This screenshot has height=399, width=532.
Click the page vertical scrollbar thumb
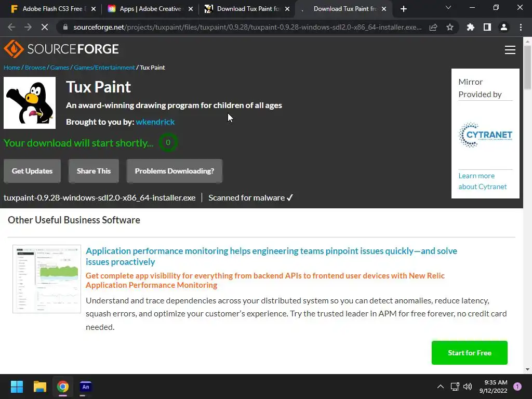pos(527,68)
